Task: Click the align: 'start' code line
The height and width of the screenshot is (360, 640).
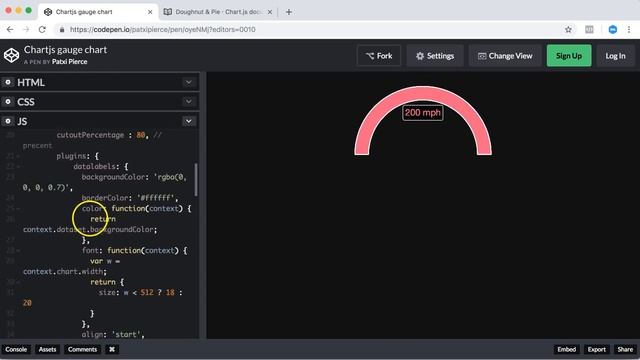Action: [113, 334]
